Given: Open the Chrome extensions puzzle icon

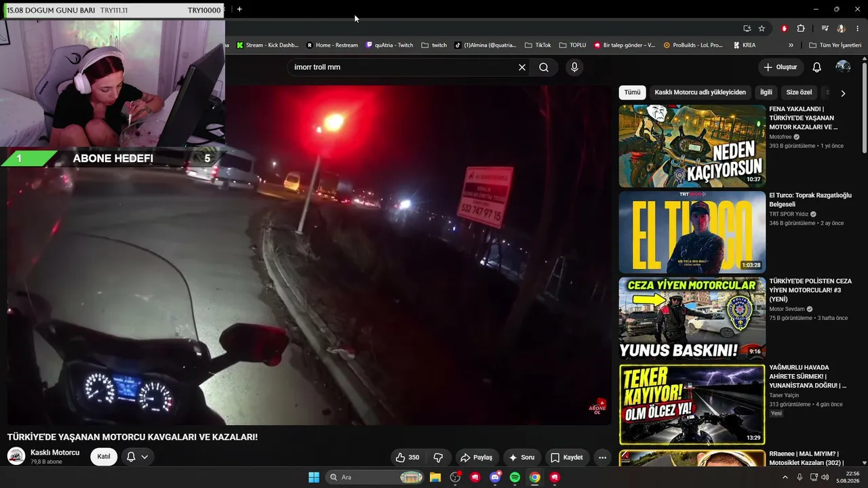Looking at the screenshot, I should (801, 28).
